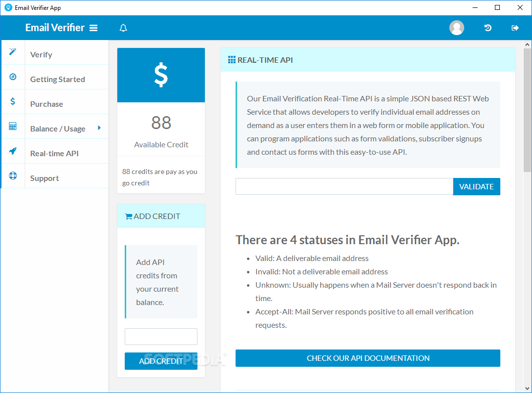Viewport: 532px width, 393px height.
Task: Click '88 credits are pay as you go credit'
Action: (x=160, y=177)
